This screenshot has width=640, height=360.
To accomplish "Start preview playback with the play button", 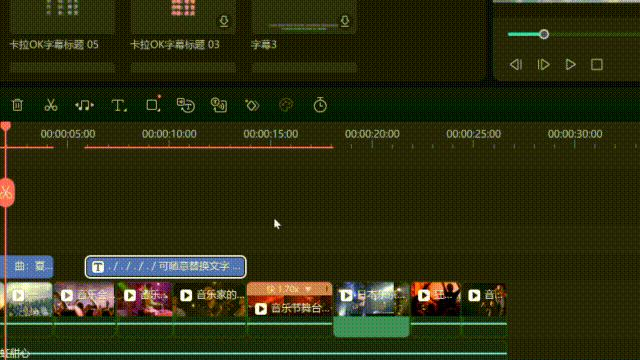I will click(571, 64).
